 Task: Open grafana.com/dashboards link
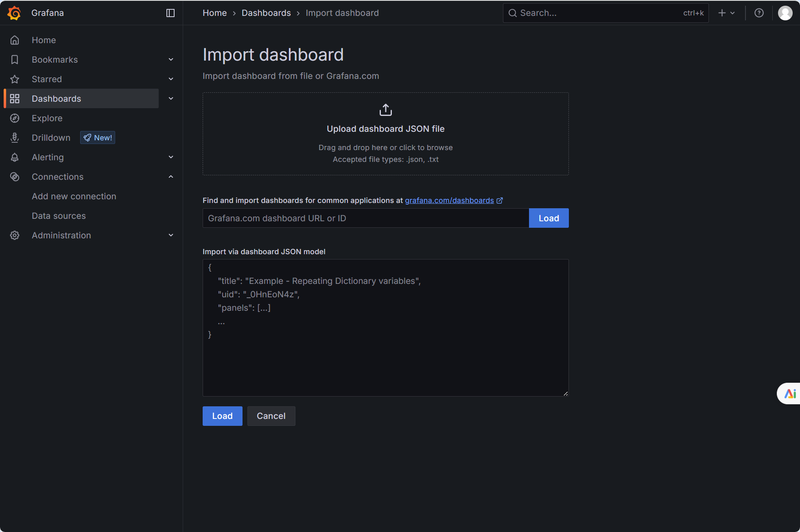point(449,201)
